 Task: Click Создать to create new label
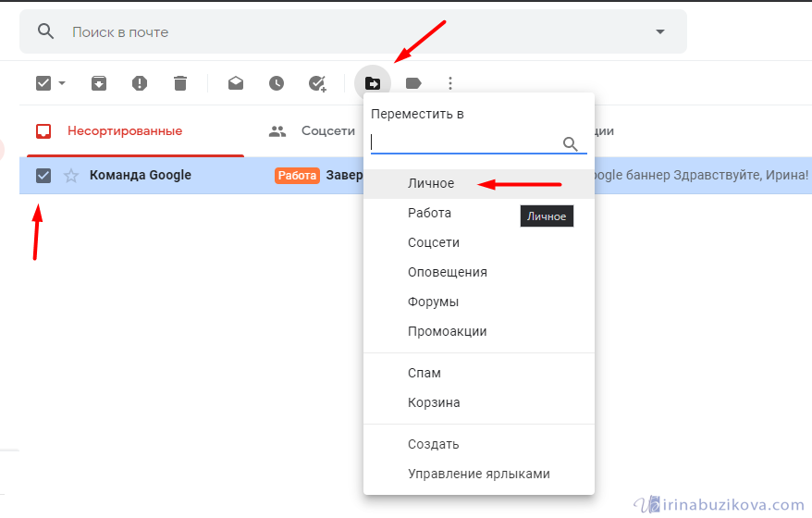point(433,444)
